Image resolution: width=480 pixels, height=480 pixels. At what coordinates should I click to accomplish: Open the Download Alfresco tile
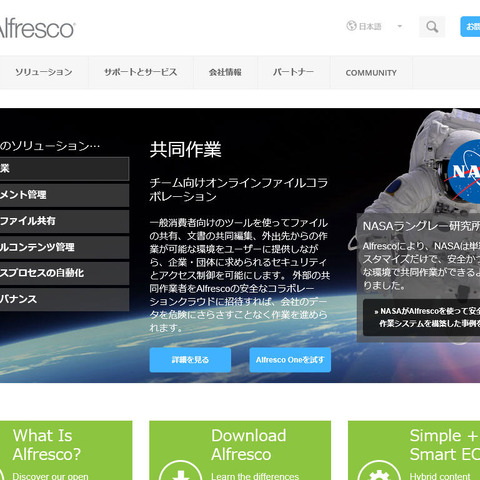(240, 450)
